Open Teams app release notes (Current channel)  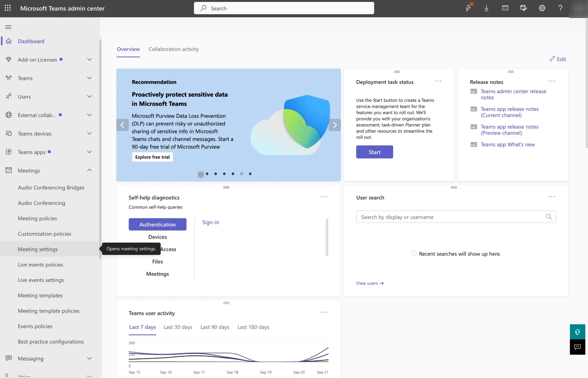pyautogui.click(x=510, y=112)
